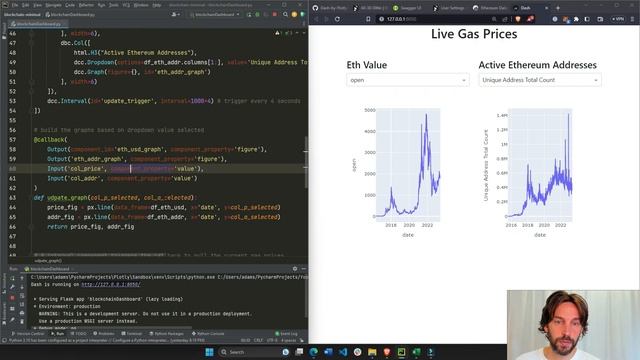Screen dimensions: 640x360
Task: Click the down arrow icon in Run console
Action: click(22, 287)
